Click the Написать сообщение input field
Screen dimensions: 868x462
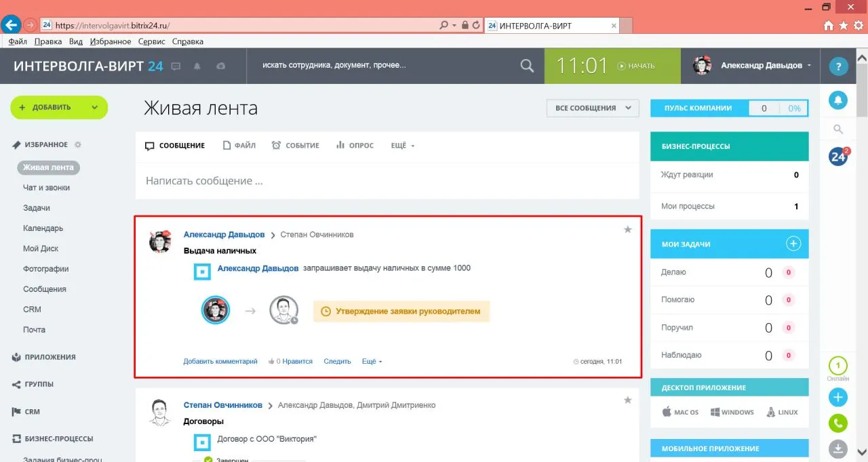387,181
